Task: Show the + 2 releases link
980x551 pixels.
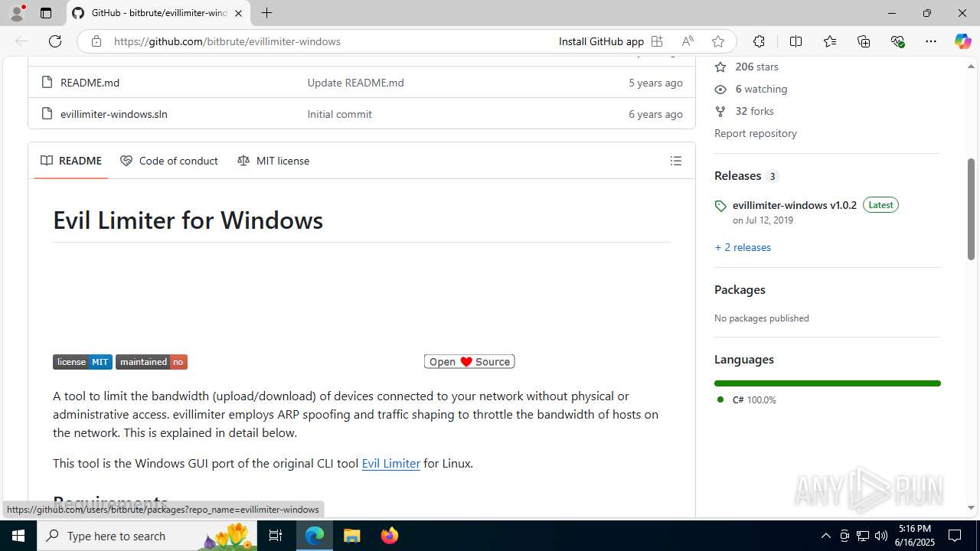Action: tap(743, 247)
